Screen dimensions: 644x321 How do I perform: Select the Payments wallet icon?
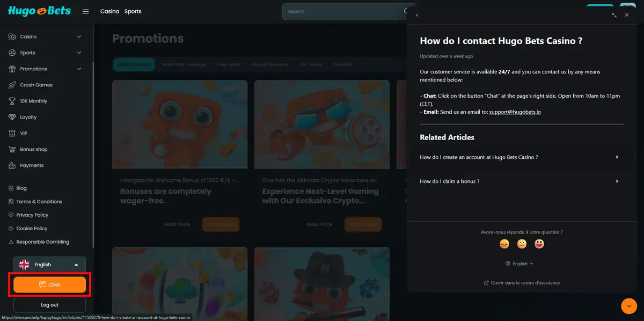(x=12, y=165)
